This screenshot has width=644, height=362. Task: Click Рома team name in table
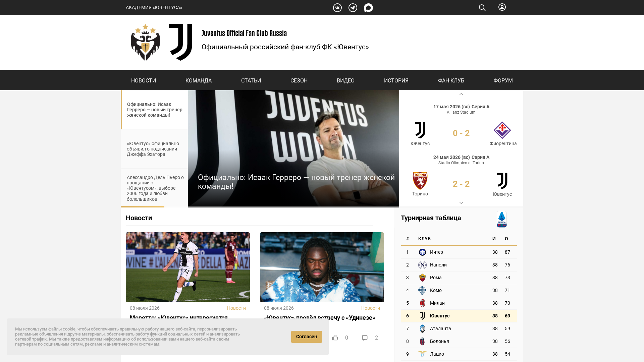tap(436, 278)
